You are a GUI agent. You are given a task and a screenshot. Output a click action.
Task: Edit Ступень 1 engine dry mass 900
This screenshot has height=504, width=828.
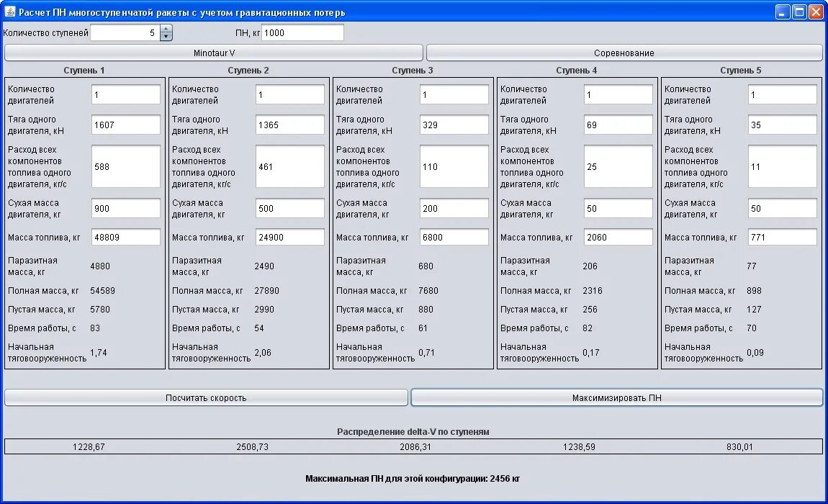[126, 208]
